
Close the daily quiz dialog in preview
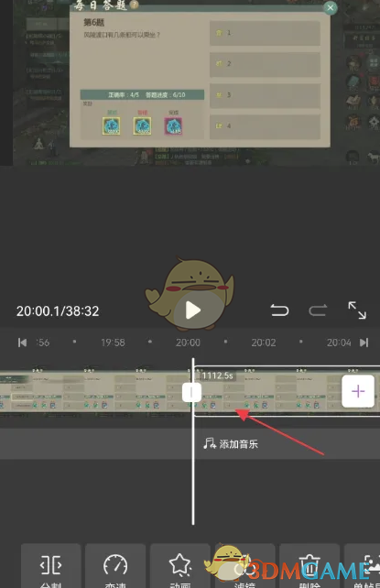[331, 7]
